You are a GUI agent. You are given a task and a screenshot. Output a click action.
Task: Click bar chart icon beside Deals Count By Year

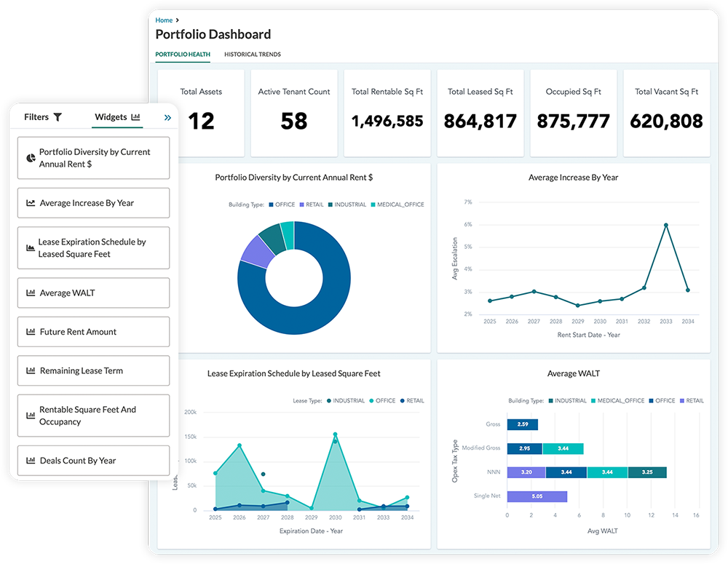[31, 461]
